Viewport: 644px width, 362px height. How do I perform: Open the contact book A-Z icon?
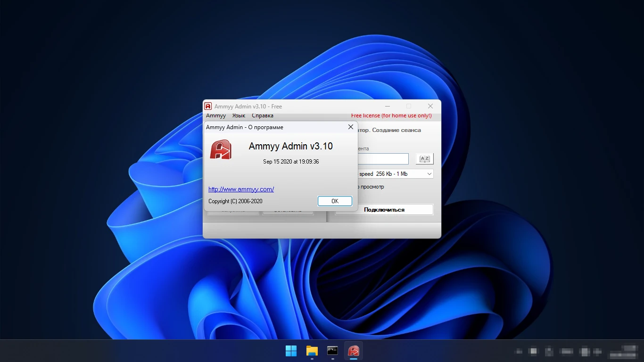tap(425, 159)
